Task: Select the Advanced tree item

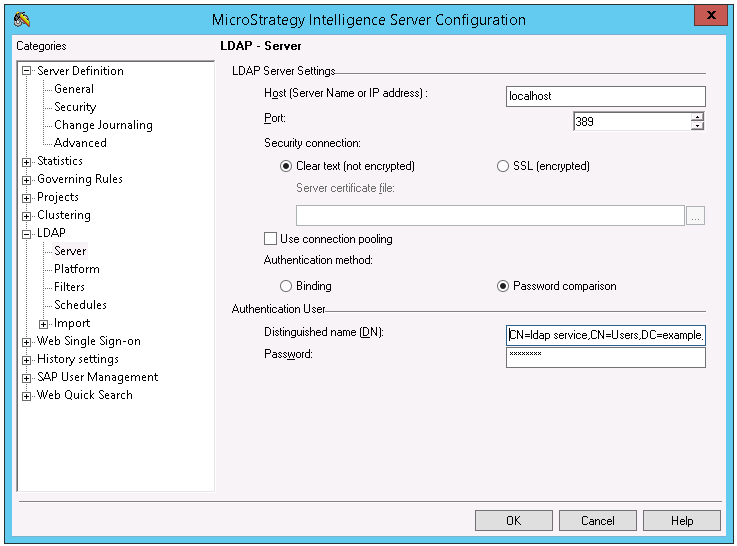Action: click(80, 143)
